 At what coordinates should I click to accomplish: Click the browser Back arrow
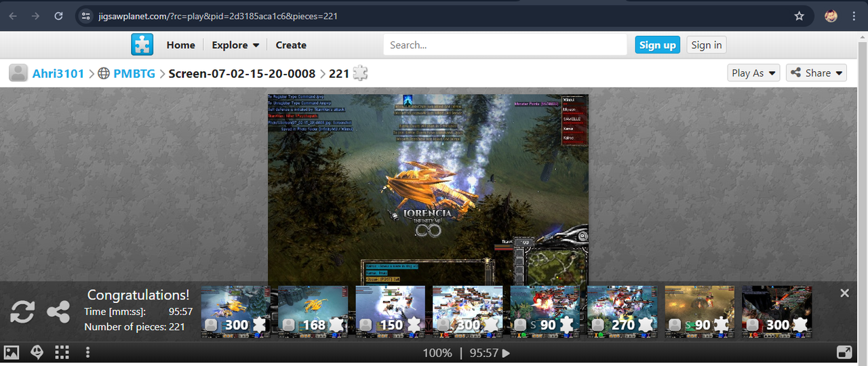pos(14,16)
